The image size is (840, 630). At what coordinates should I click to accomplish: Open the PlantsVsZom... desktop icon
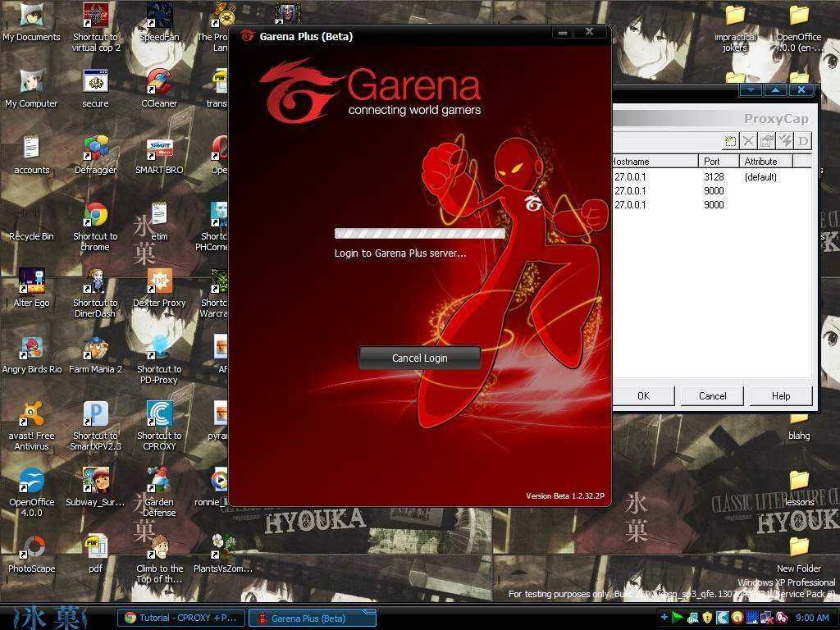223,554
